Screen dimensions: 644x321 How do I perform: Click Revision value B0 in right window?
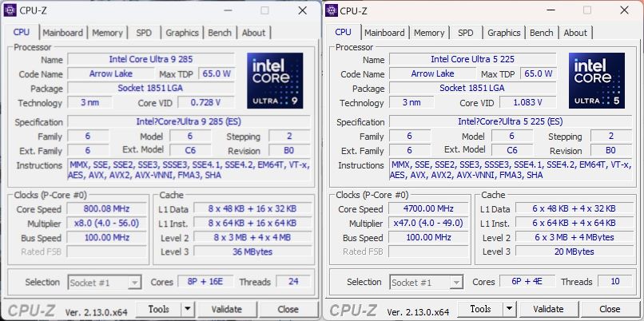click(610, 150)
